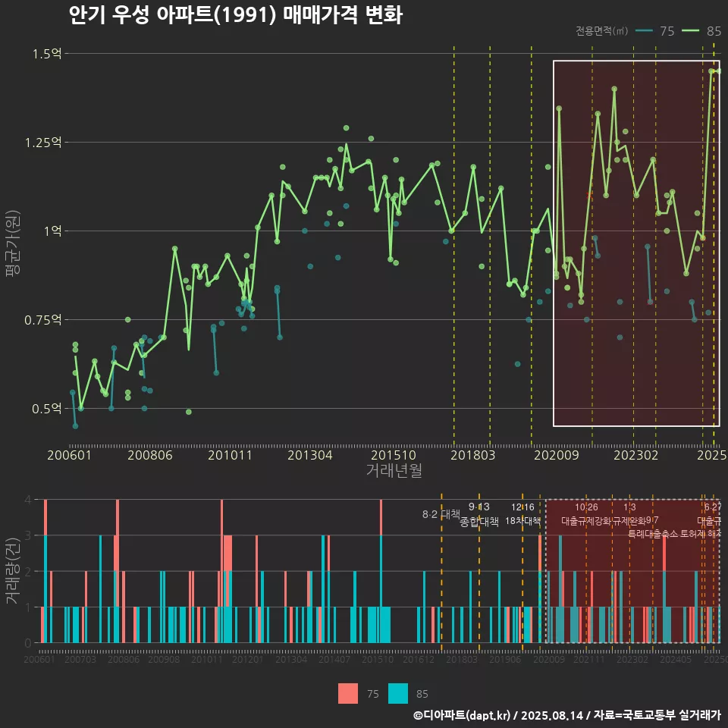Select the '전용면적(㎡)' legend title
This screenshot has height=728, width=728.
[x=601, y=31]
